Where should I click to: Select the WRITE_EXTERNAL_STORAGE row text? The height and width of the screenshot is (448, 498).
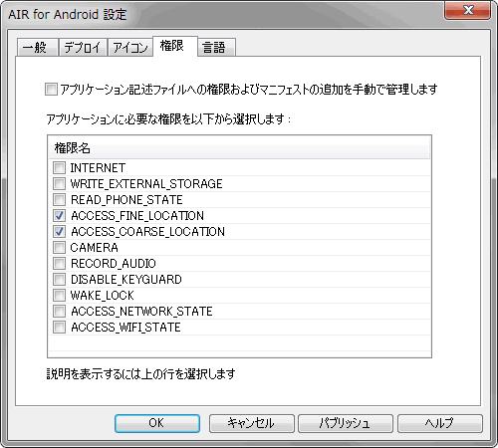(x=146, y=184)
